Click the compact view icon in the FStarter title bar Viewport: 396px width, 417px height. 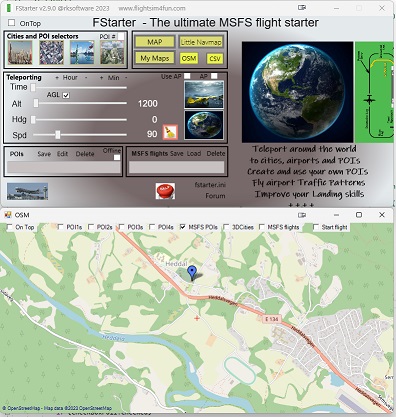302,8
